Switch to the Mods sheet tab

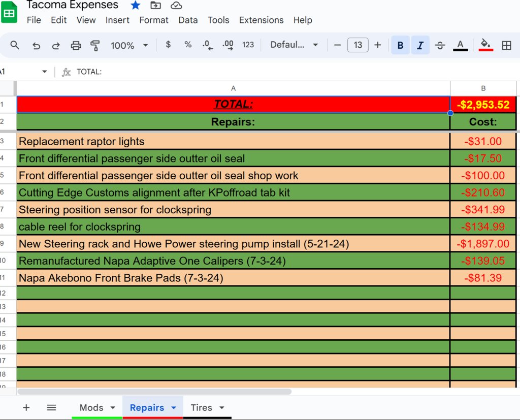click(91, 407)
